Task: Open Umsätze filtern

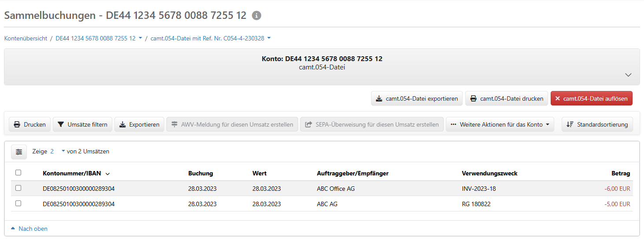Action: point(83,124)
